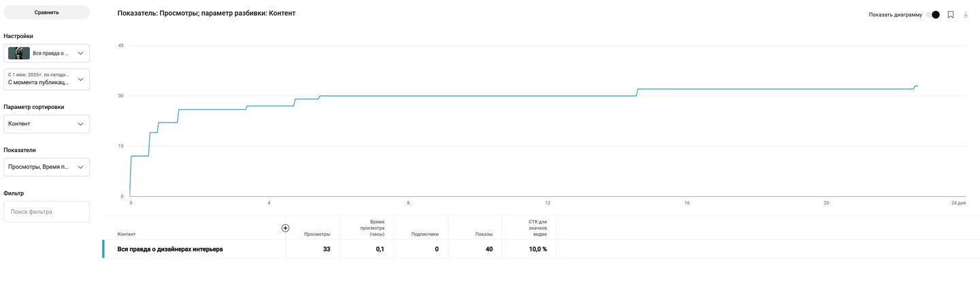Open the video link Вся правда о дизайнерах интерьера

tap(170, 249)
